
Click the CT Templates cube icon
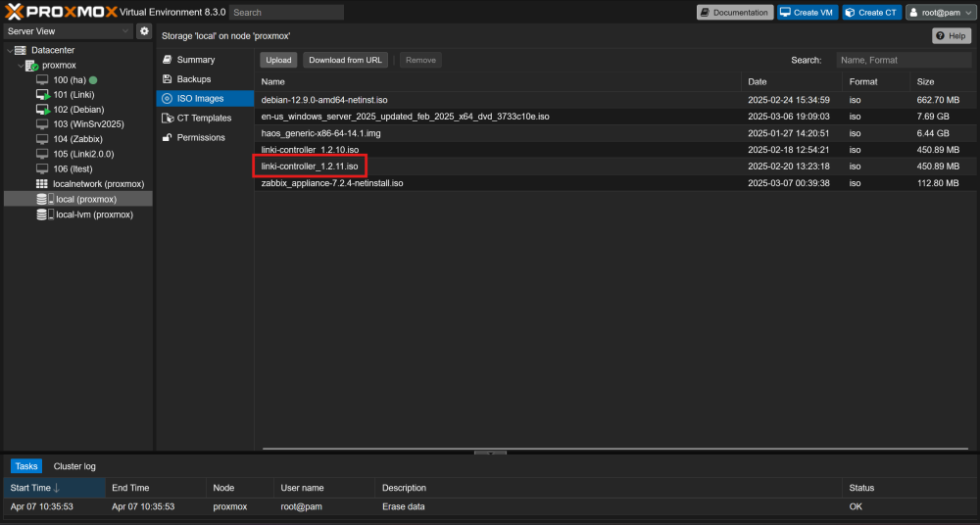point(167,119)
